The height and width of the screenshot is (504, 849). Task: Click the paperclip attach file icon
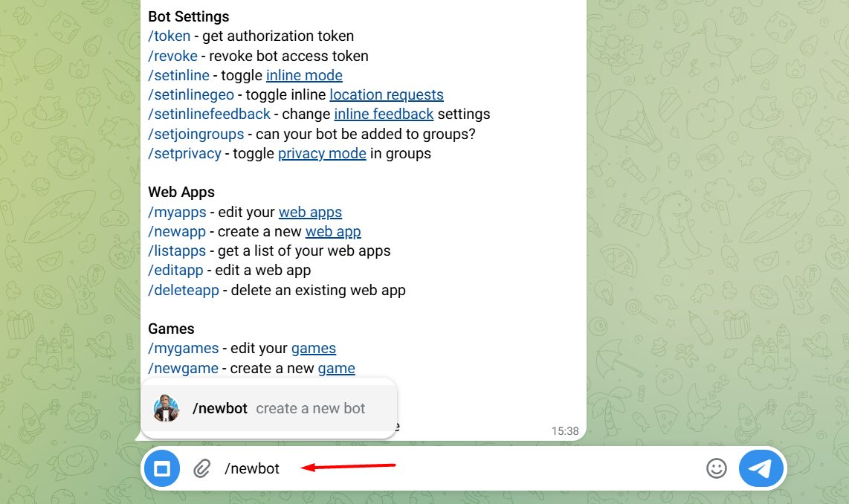201,468
